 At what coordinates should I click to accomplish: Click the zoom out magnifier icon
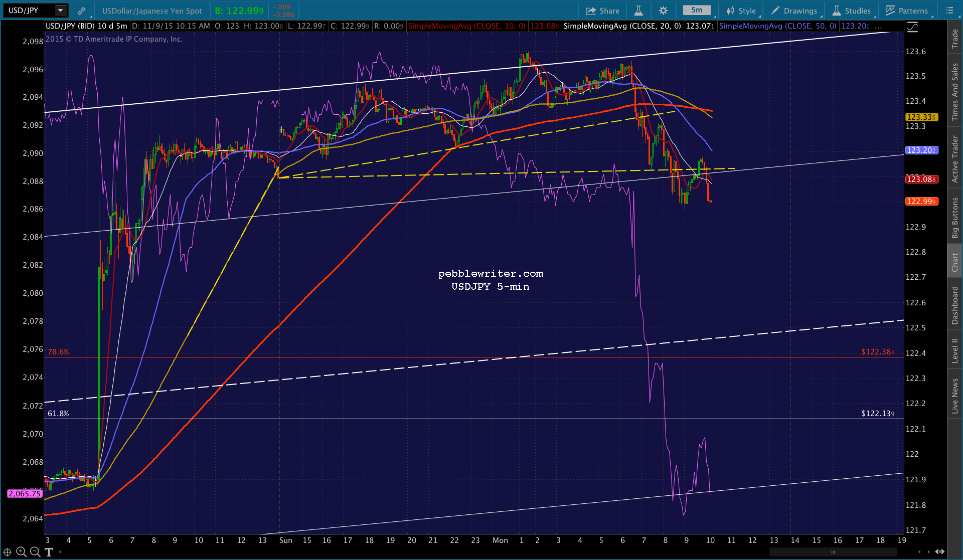pyautogui.click(x=35, y=552)
